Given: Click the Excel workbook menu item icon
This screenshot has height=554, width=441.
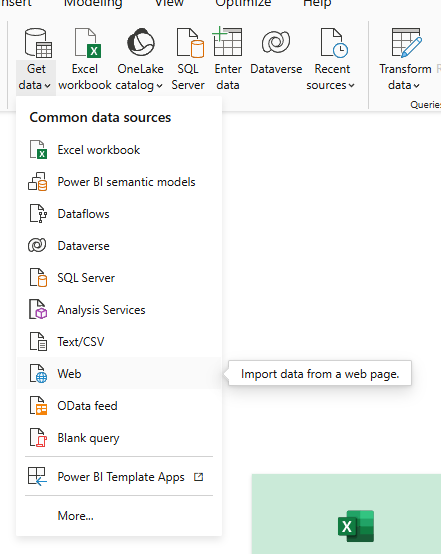Looking at the screenshot, I should (x=38, y=150).
